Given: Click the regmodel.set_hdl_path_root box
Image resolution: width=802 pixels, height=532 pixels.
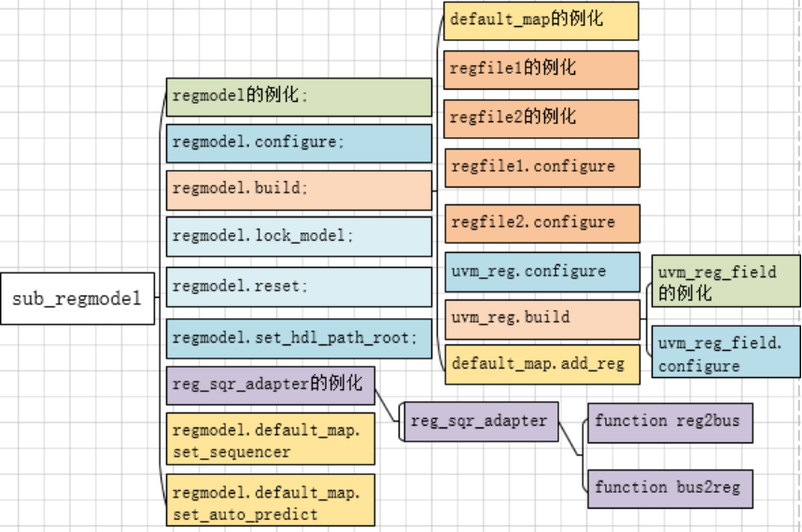Looking at the screenshot, I should (x=299, y=339).
